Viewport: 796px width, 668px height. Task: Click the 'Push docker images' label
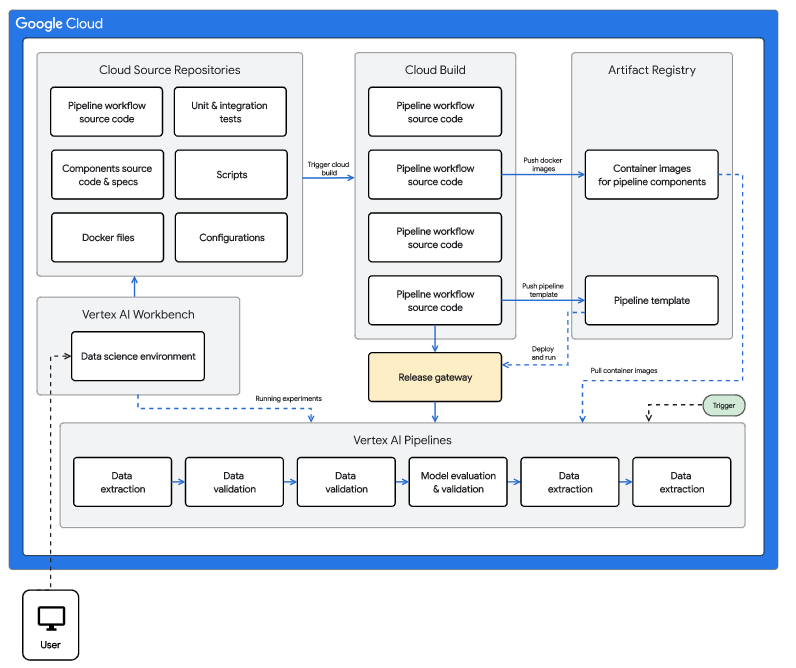[x=543, y=164]
